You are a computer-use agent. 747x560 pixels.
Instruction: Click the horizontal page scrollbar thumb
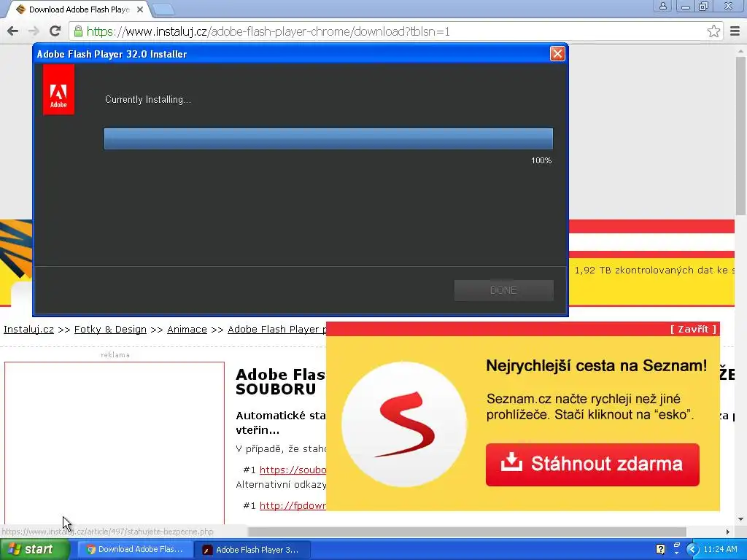467,532
